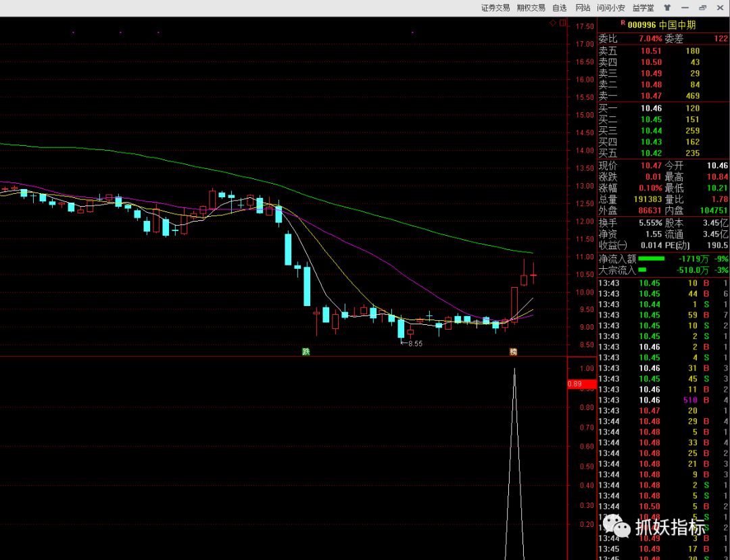730x560 pixels.
Task: Click the 净资 1.55 value
Action: pos(654,234)
